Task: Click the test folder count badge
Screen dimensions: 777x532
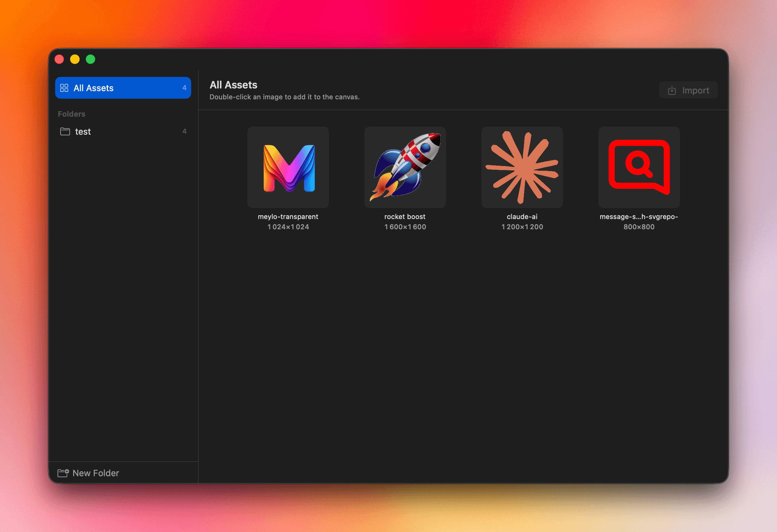Action: coord(184,131)
